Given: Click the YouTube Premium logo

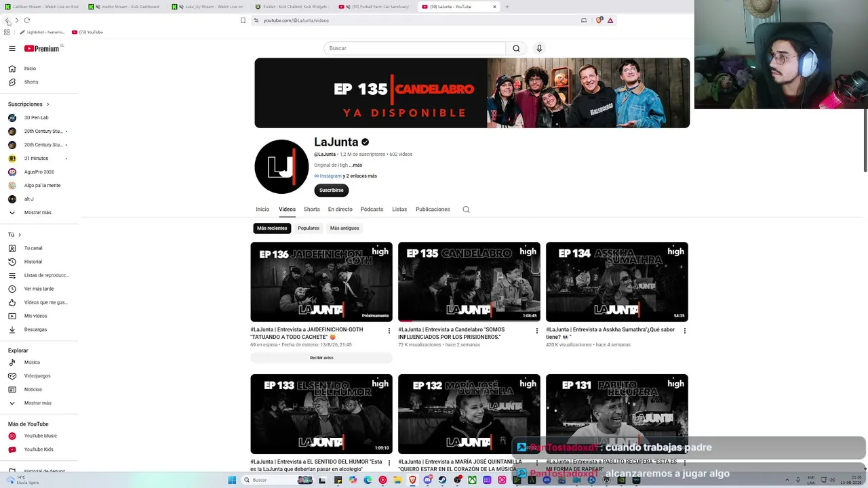Looking at the screenshot, I should click(42, 48).
